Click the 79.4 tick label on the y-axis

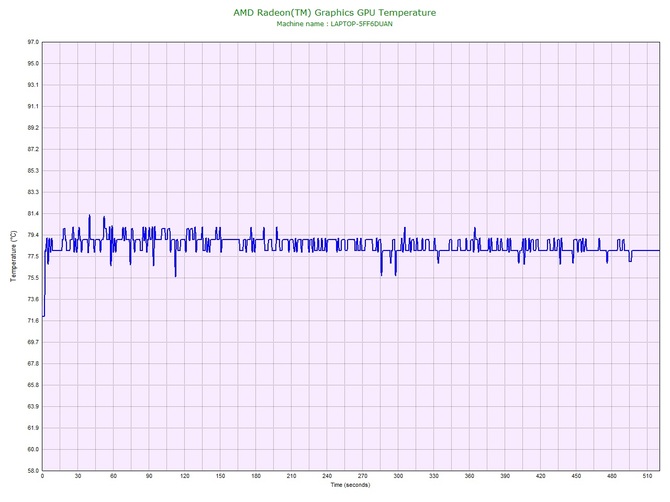coord(32,235)
